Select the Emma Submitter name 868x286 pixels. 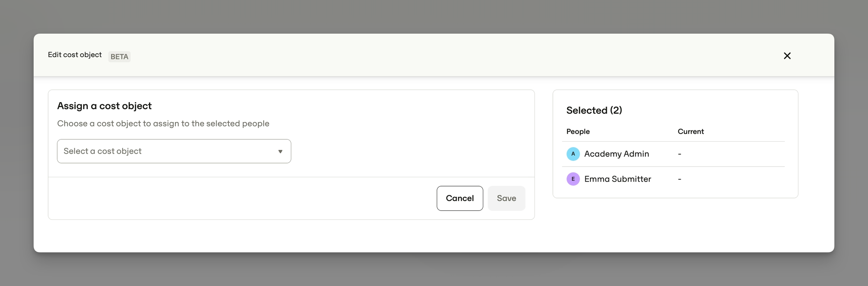click(618, 179)
